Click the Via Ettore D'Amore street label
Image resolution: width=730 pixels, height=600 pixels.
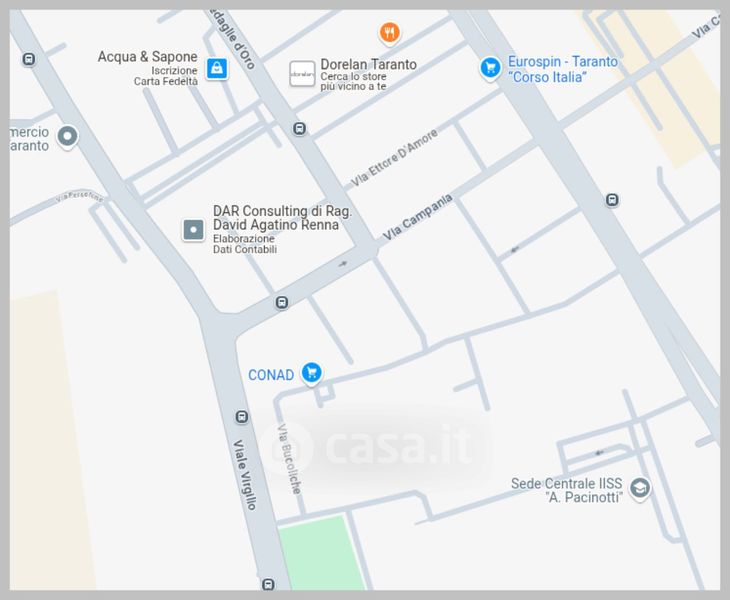[x=394, y=157]
